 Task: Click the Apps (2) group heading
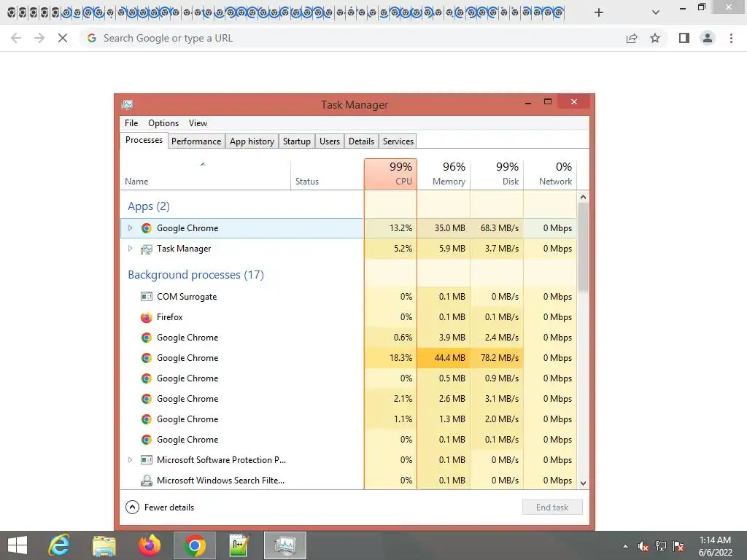pos(149,206)
